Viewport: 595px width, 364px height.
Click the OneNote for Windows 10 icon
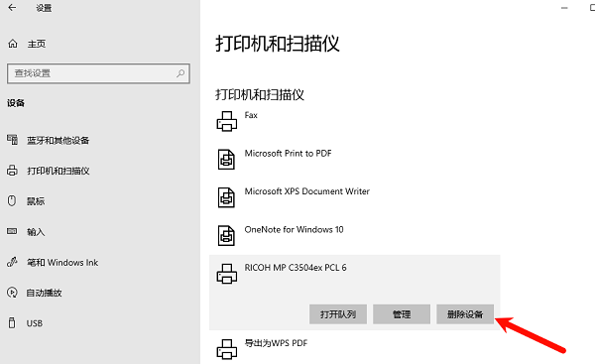click(226, 235)
